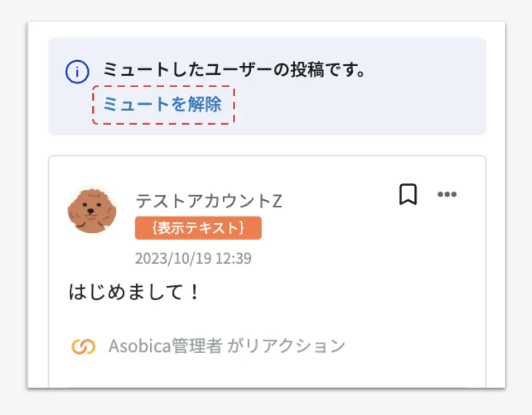Screen dimensions: 532x415
Task: Bookmark the post by テストアカウントZ
Action: coord(408,195)
